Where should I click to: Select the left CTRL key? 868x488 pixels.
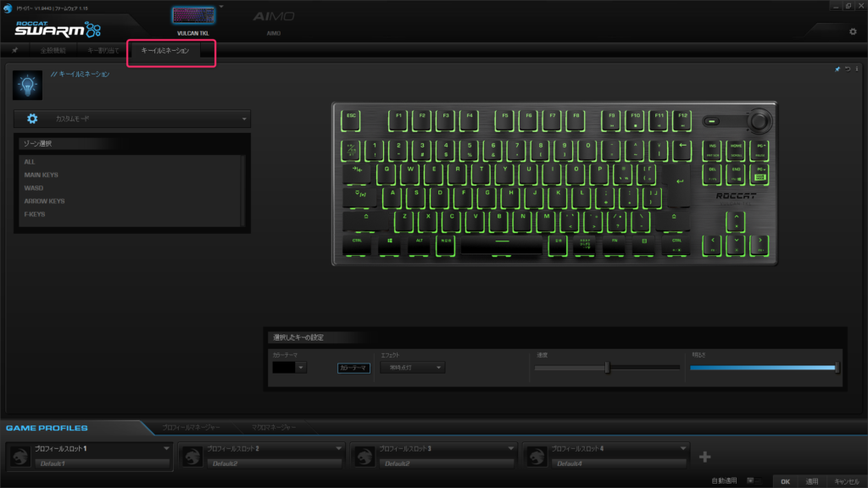coord(357,245)
